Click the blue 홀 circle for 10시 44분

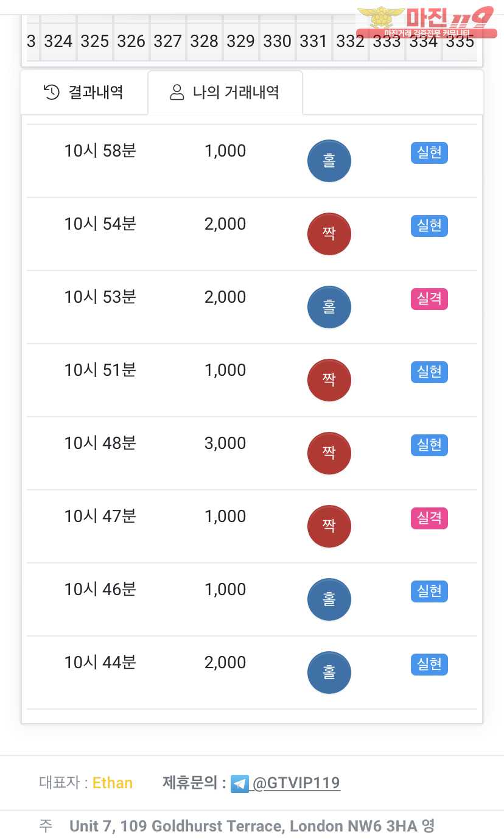[329, 672]
